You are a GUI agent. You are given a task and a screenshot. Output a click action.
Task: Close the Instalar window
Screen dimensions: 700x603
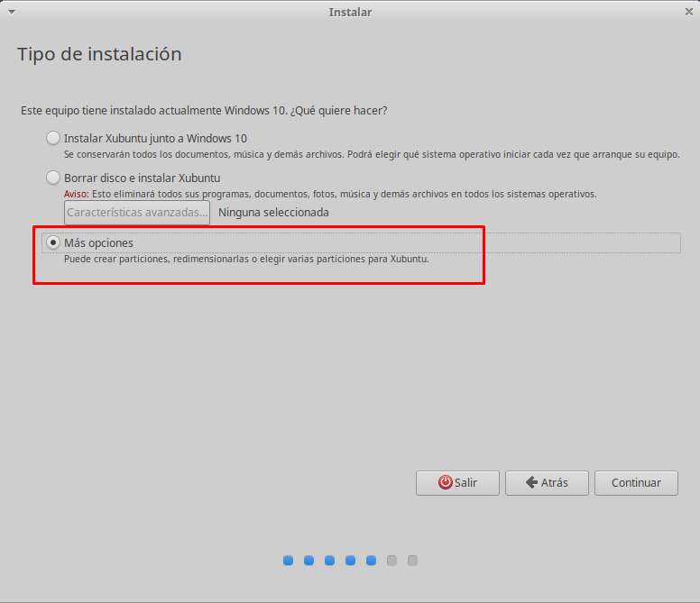(687, 12)
